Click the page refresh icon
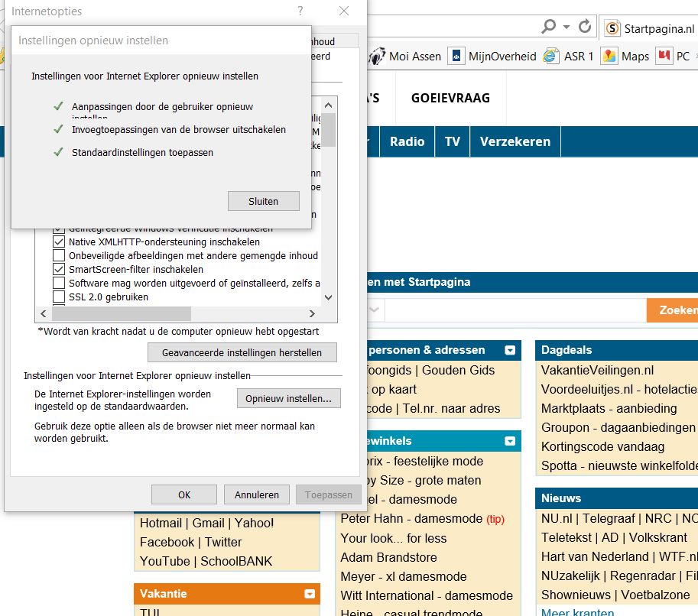Screen dimensions: 698x616 585,27
